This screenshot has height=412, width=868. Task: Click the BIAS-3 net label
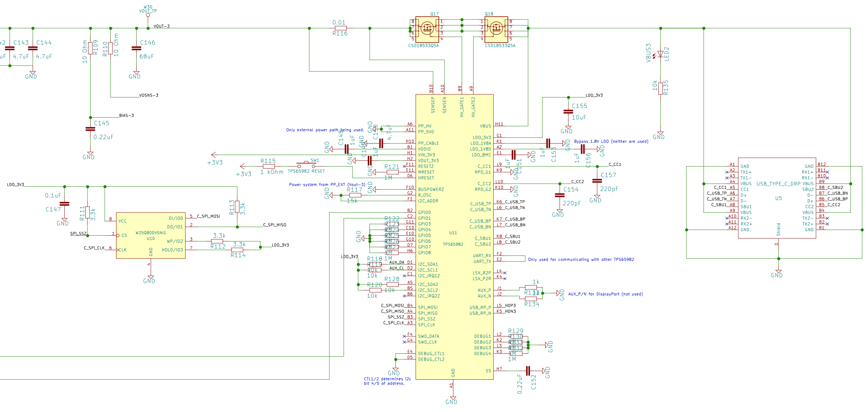coord(126,115)
